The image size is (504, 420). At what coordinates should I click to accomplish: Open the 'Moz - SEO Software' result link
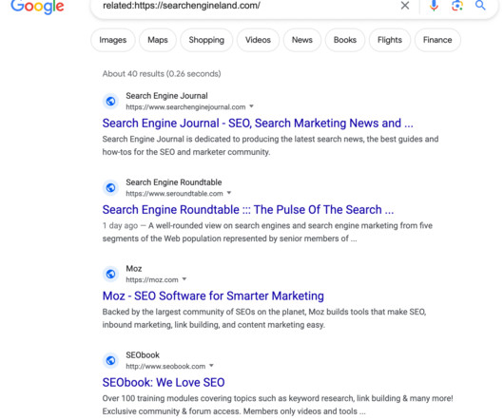point(213,296)
